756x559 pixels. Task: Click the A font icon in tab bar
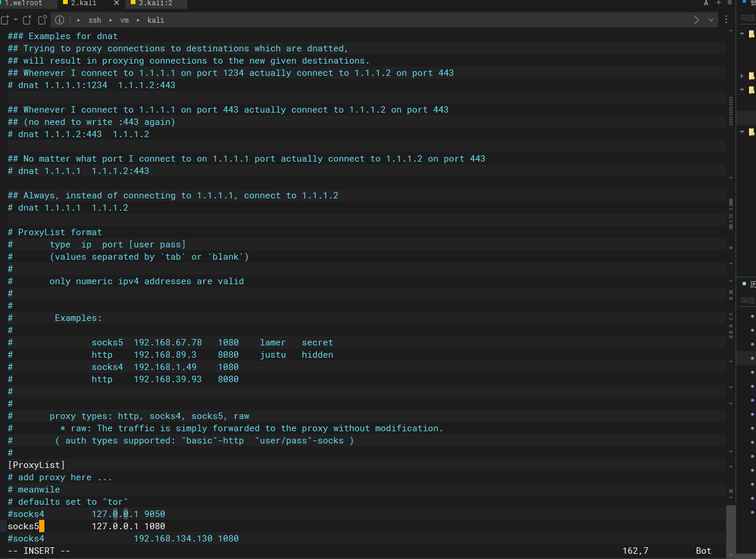[x=706, y=3]
